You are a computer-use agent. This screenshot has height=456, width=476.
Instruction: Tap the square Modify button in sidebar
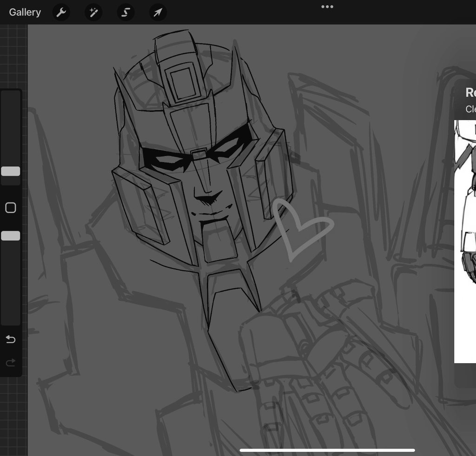pyautogui.click(x=11, y=208)
